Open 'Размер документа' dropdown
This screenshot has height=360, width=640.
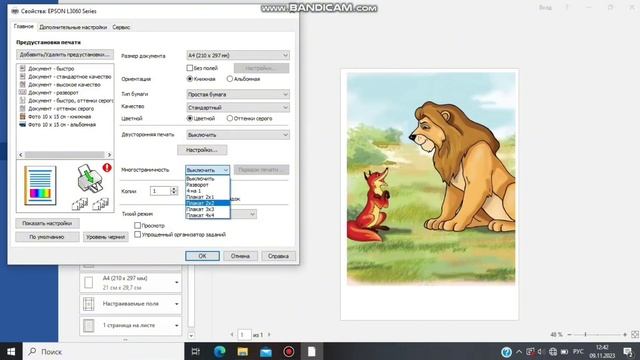[238, 55]
